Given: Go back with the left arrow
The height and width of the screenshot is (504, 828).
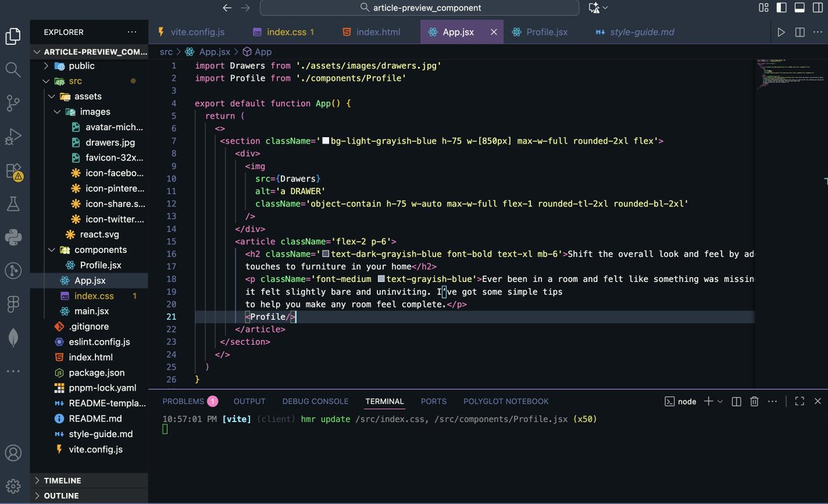Looking at the screenshot, I should pyautogui.click(x=227, y=8).
